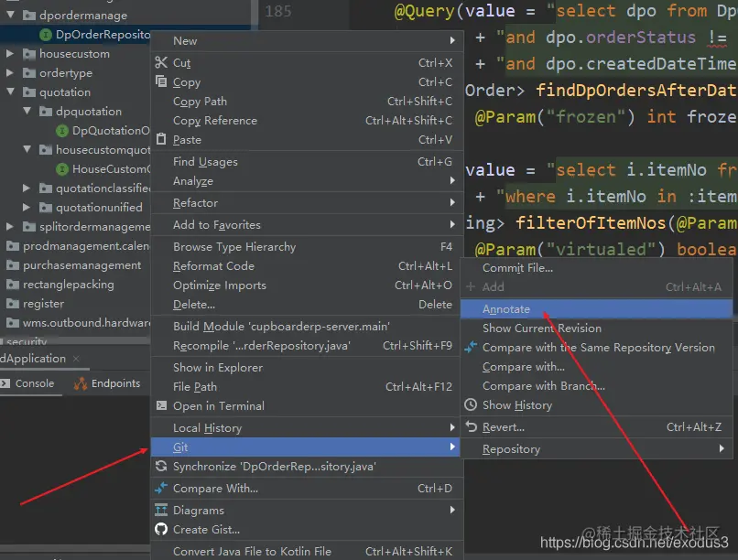
Task: Click findDpOrdersAfterDat method name in editor
Action: click(x=635, y=90)
